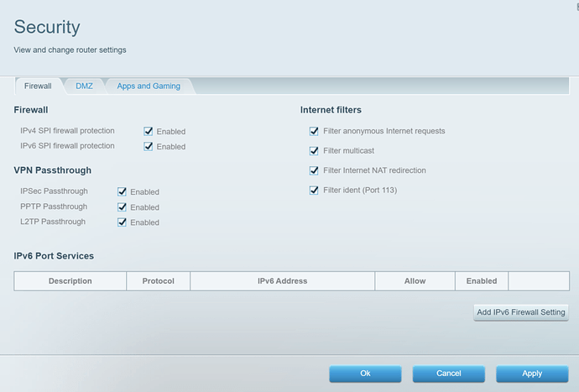Confirm settings with the Ok button
The width and height of the screenshot is (579, 392).
pos(365,374)
